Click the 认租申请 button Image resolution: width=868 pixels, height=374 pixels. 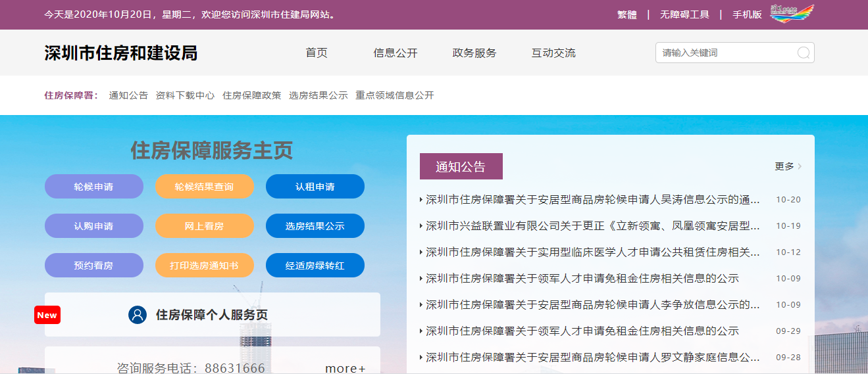315,186
